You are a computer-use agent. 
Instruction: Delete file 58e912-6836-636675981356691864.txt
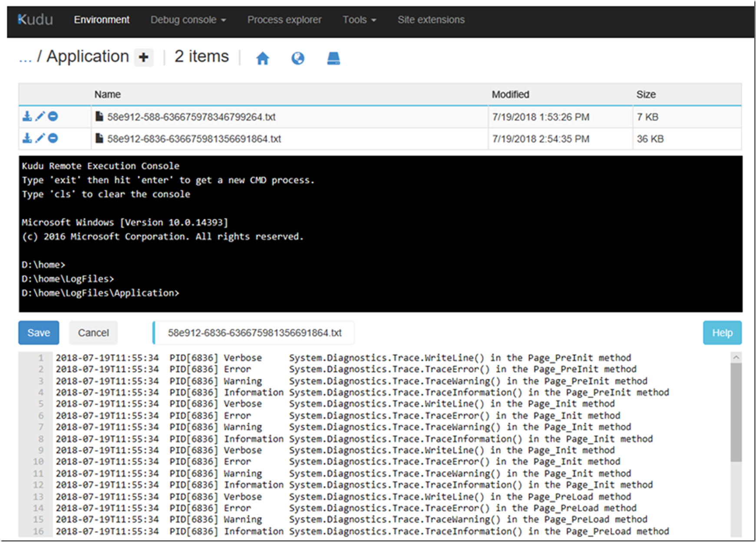[53, 138]
